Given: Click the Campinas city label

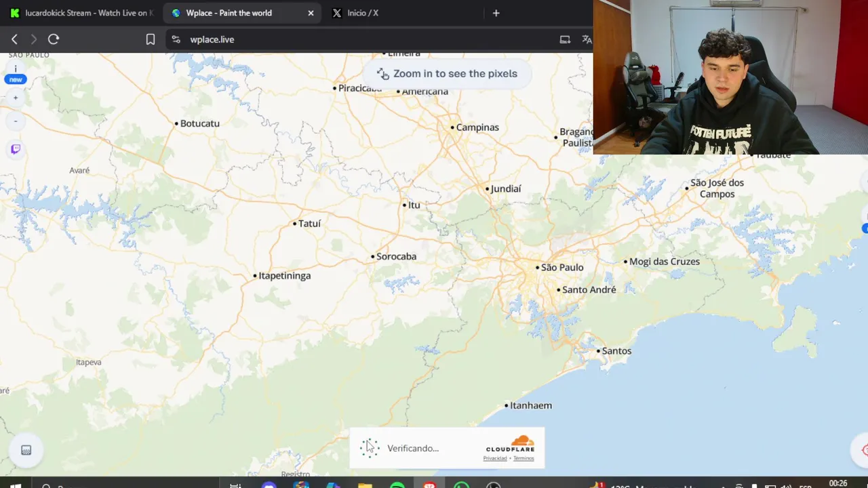Looking at the screenshot, I should [477, 127].
